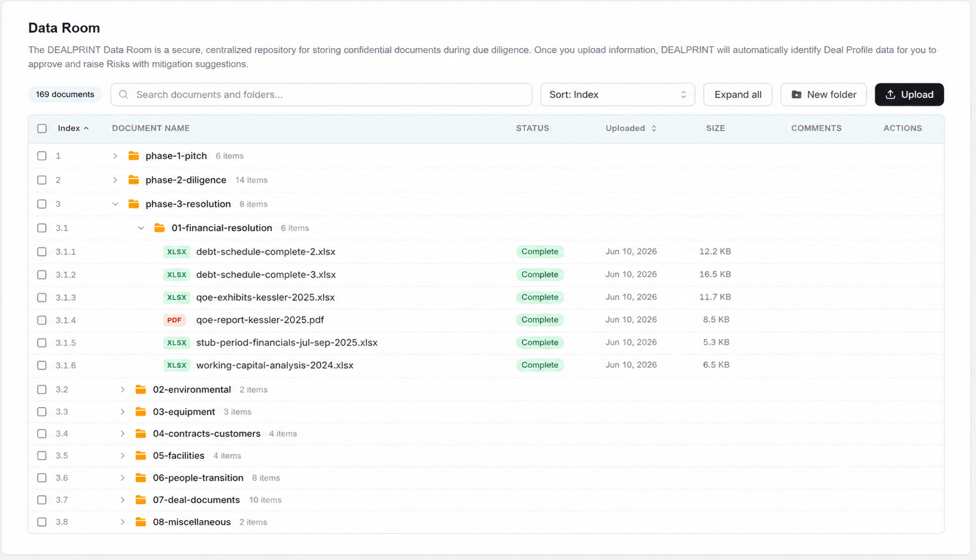Click the COMMENTS column header
This screenshot has width=976, height=560.
816,128
